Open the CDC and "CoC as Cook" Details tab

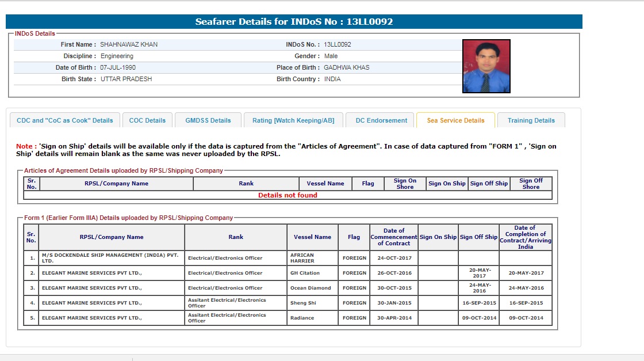[x=65, y=120]
